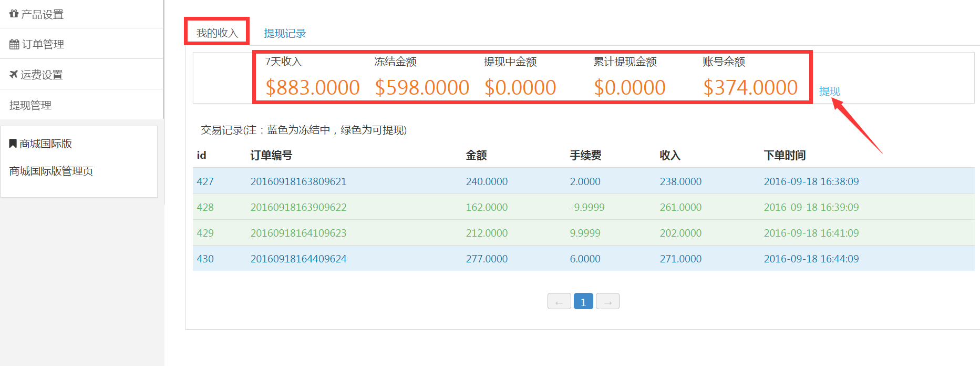The width and height of the screenshot is (980, 366).
Task: Click the 提现 withdraw link
Action: (x=830, y=91)
